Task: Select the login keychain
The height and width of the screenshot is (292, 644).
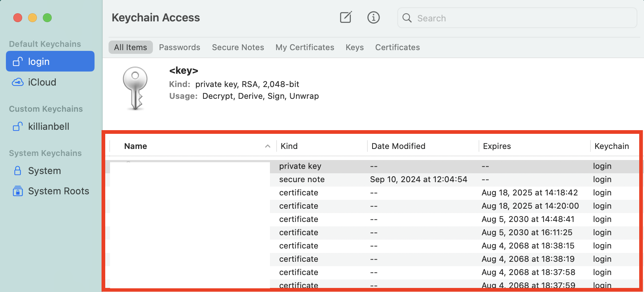Action: (50, 61)
